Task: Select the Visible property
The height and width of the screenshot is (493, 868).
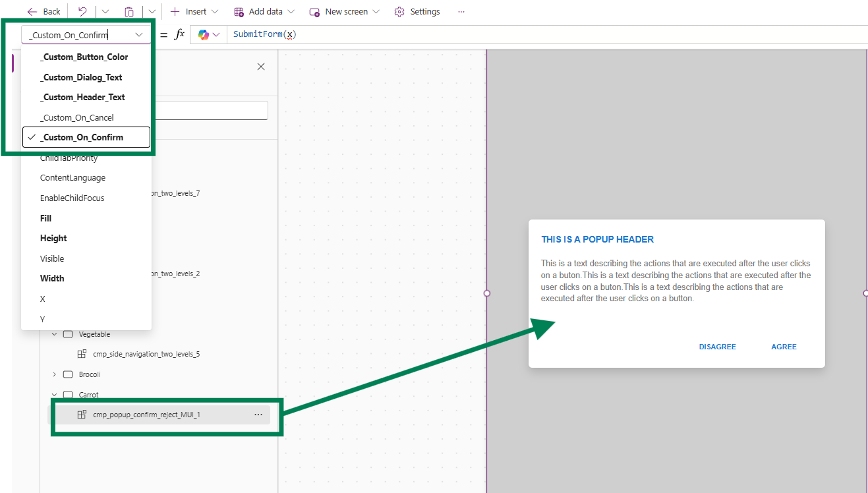Action: [x=52, y=258]
